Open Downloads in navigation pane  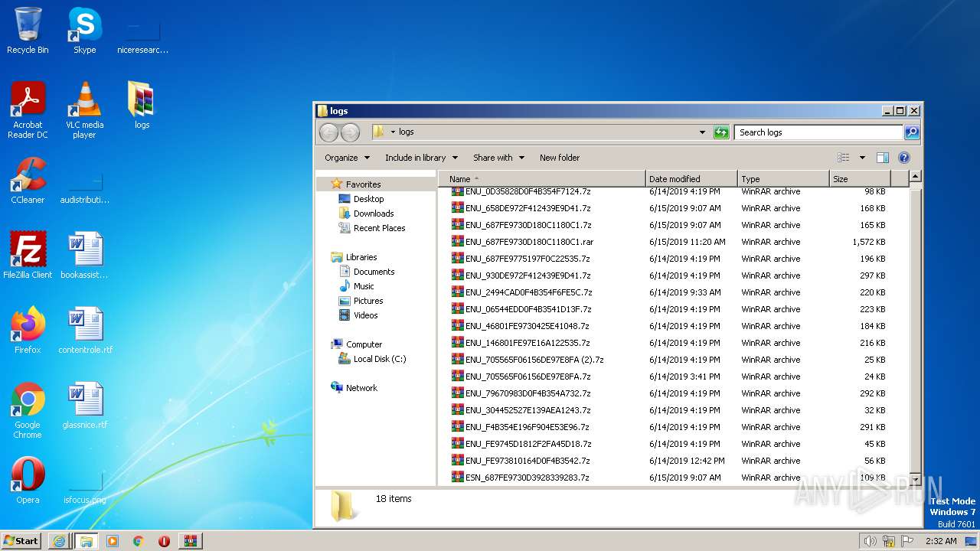click(374, 214)
